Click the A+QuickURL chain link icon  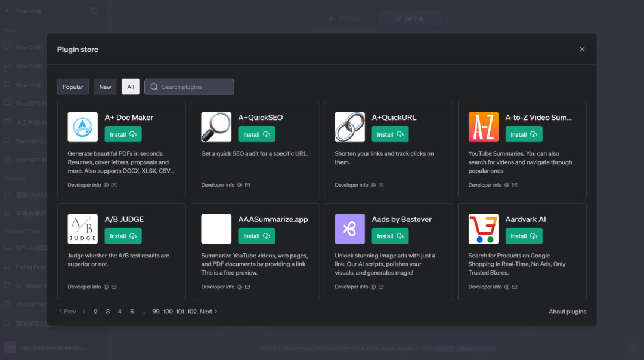(349, 127)
